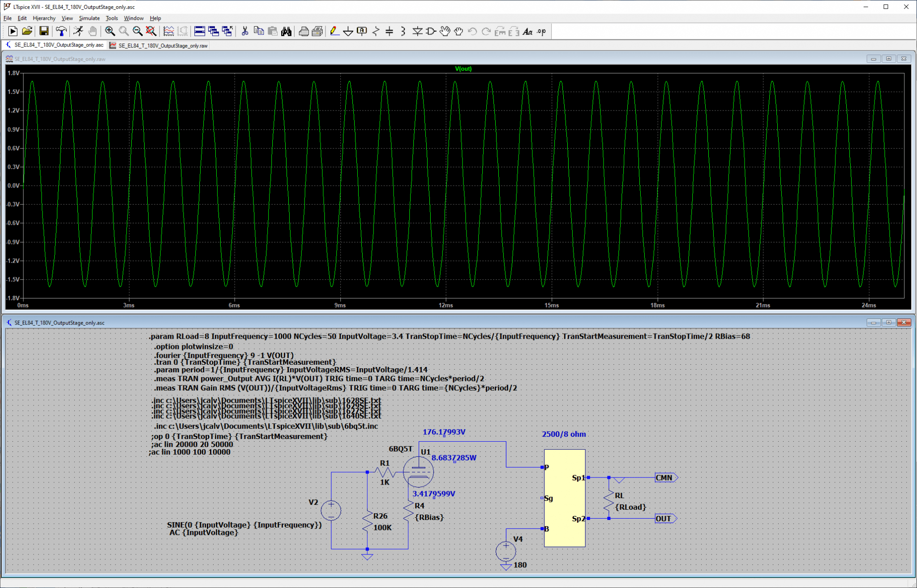The image size is (917, 588).
Task: Select the yellow transformer block
Action: pos(565,498)
